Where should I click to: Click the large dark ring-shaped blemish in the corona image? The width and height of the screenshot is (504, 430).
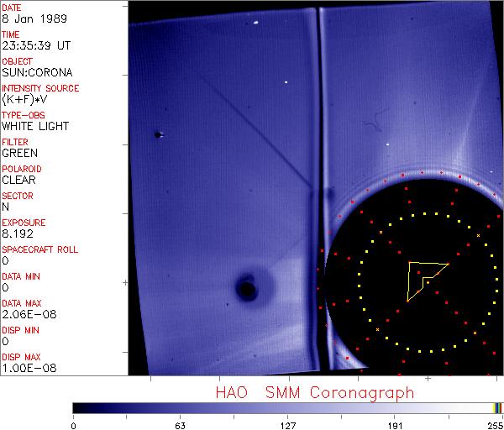click(x=246, y=290)
